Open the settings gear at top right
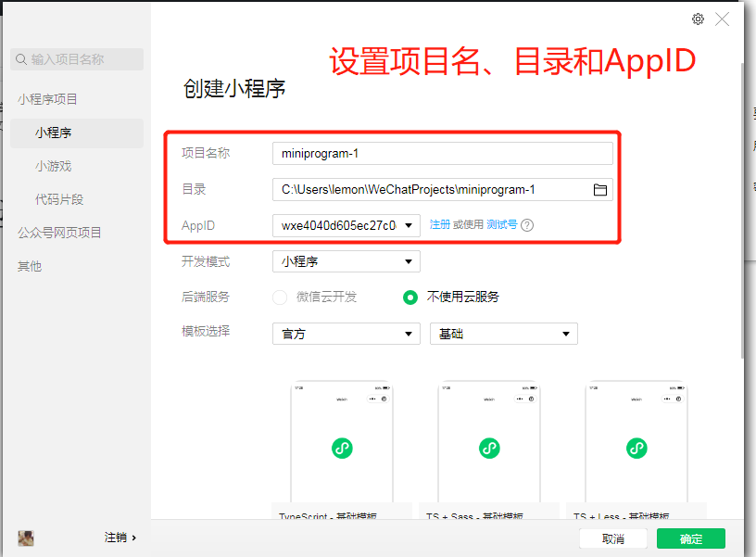 point(698,19)
